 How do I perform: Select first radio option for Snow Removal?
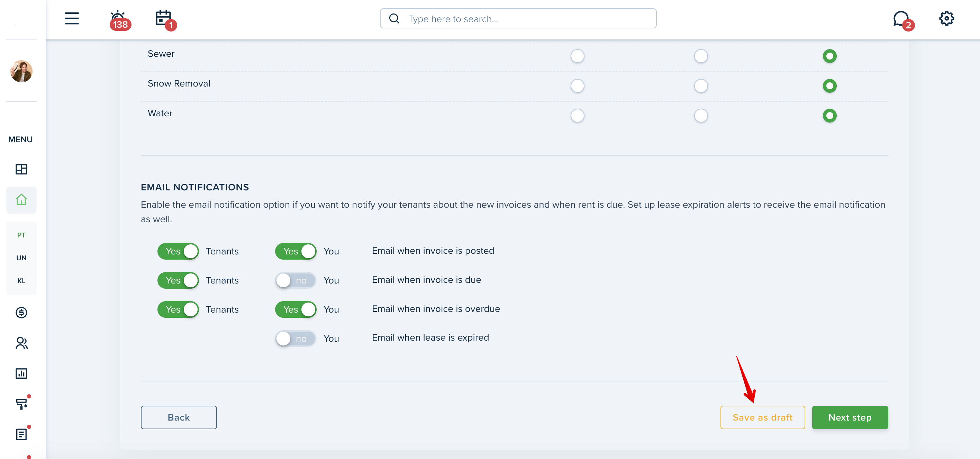pos(577,85)
